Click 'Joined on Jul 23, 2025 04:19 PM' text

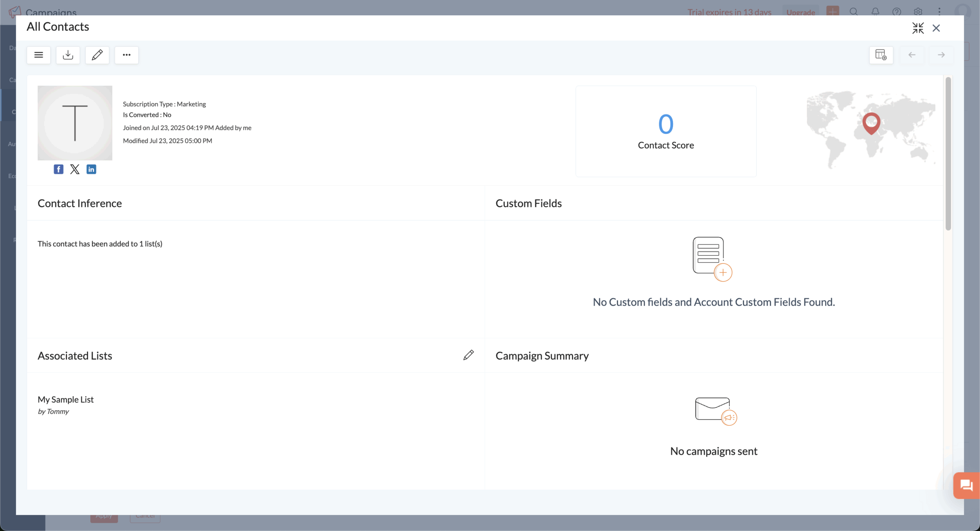(x=168, y=128)
